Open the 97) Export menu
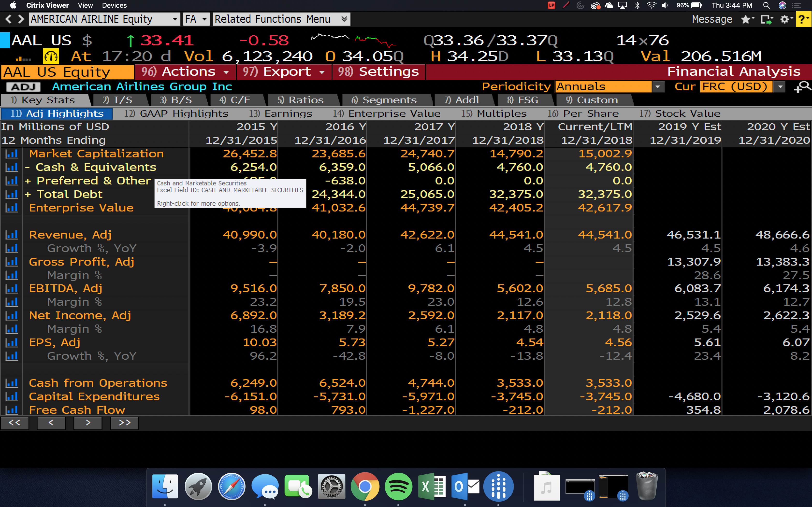 pyautogui.click(x=283, y=72)
